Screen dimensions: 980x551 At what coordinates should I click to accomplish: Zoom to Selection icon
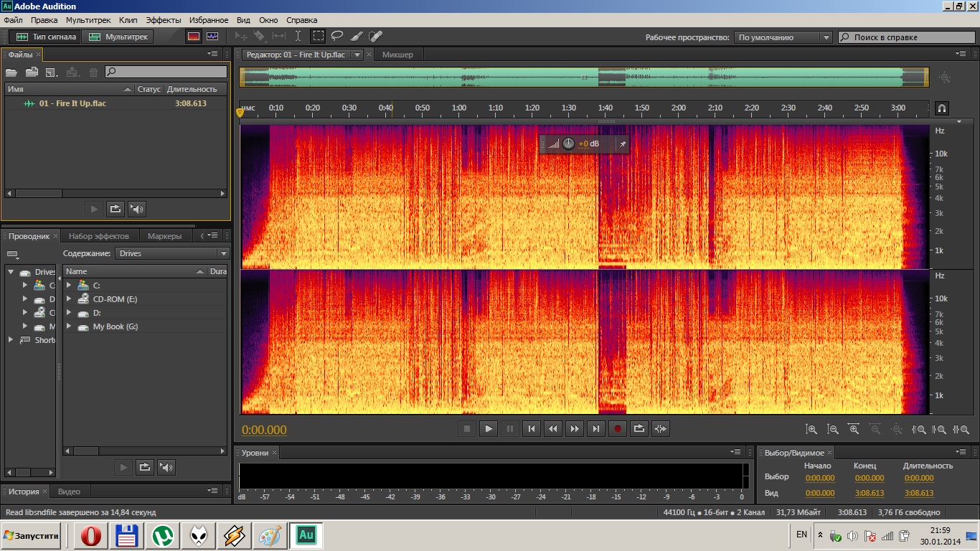pyautogui.click(x=961, y=429)
